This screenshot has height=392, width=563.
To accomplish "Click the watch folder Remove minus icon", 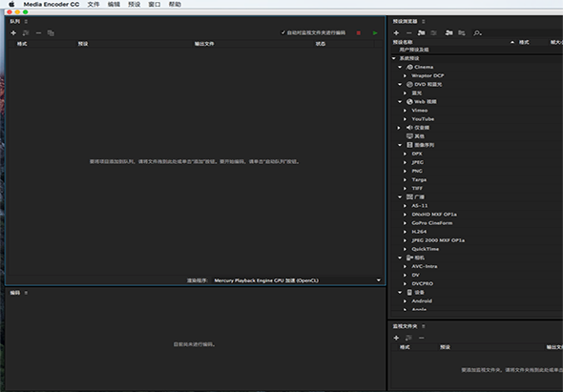I will coord(421,338).
